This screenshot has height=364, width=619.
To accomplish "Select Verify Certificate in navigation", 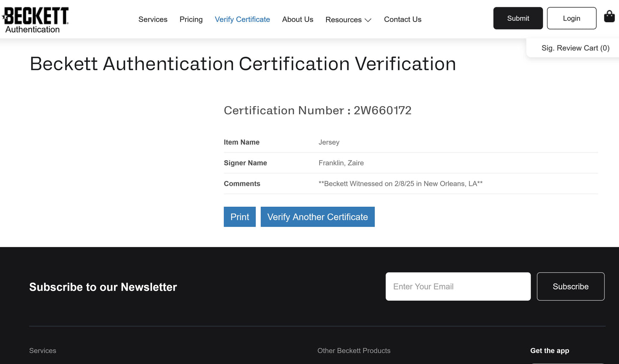I will [242, 19].
